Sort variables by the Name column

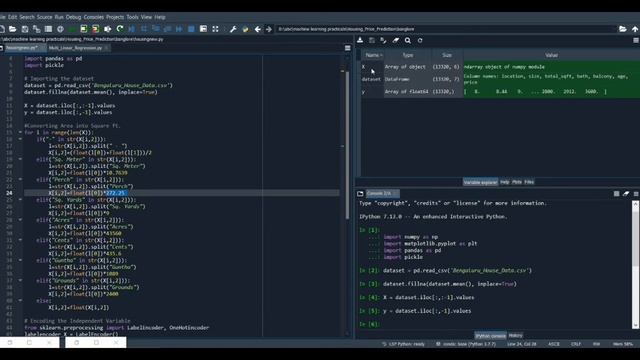[x=372, y=55]
